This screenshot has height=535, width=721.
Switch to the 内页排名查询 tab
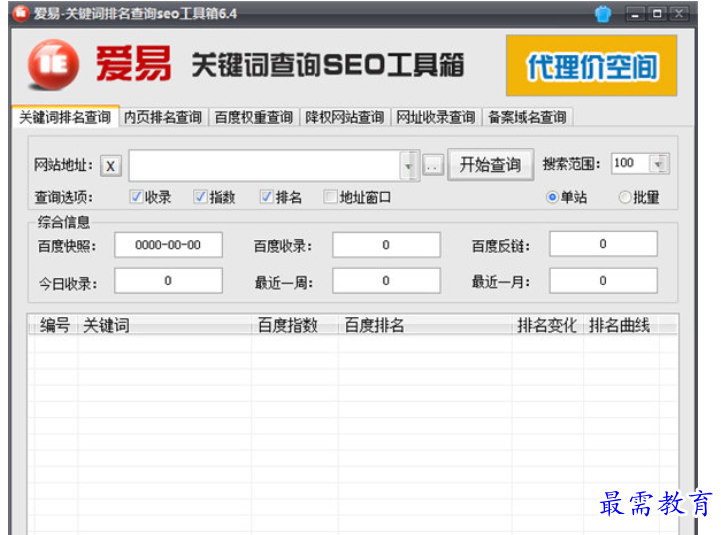163,117
